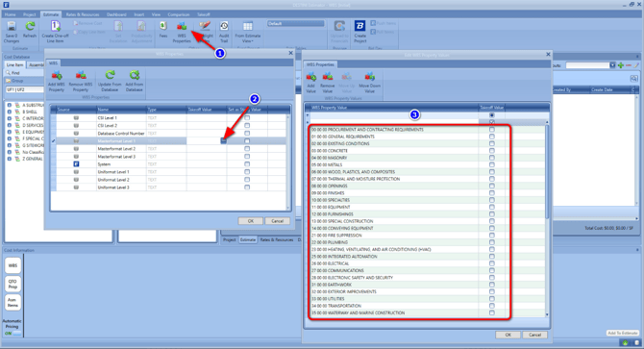Expand the B SHELL tree node
644x349 pixels.
(10, 112)
